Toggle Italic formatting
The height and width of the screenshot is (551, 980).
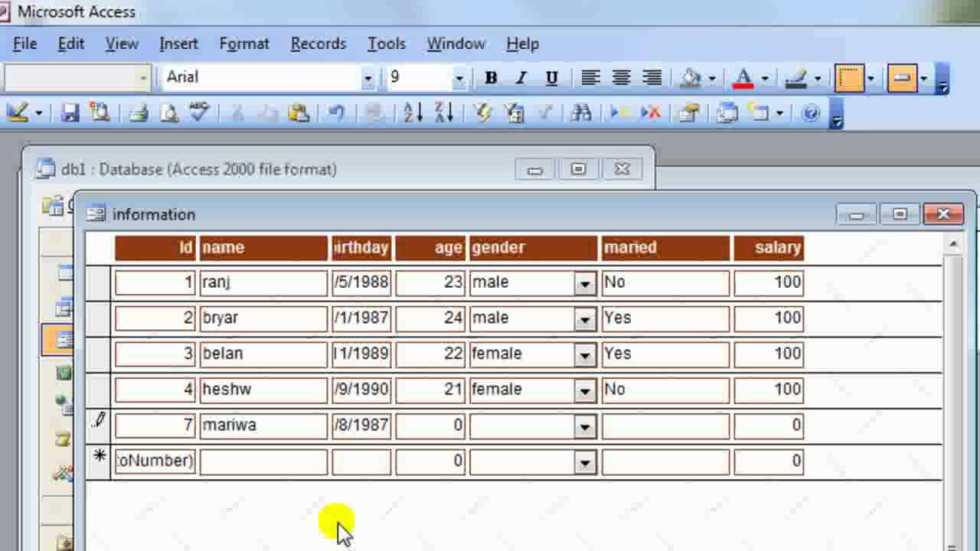point(521,78)
